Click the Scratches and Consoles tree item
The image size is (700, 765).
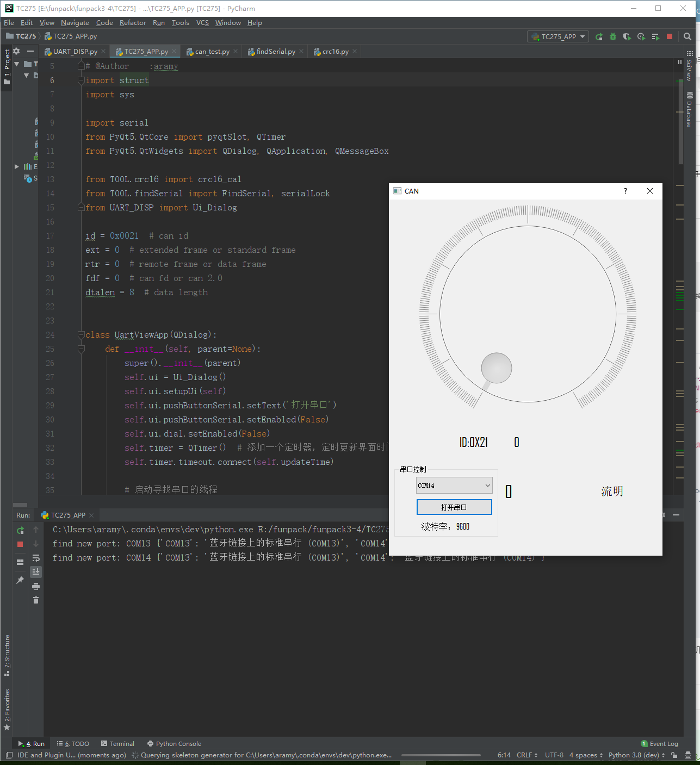click(31, 178)
